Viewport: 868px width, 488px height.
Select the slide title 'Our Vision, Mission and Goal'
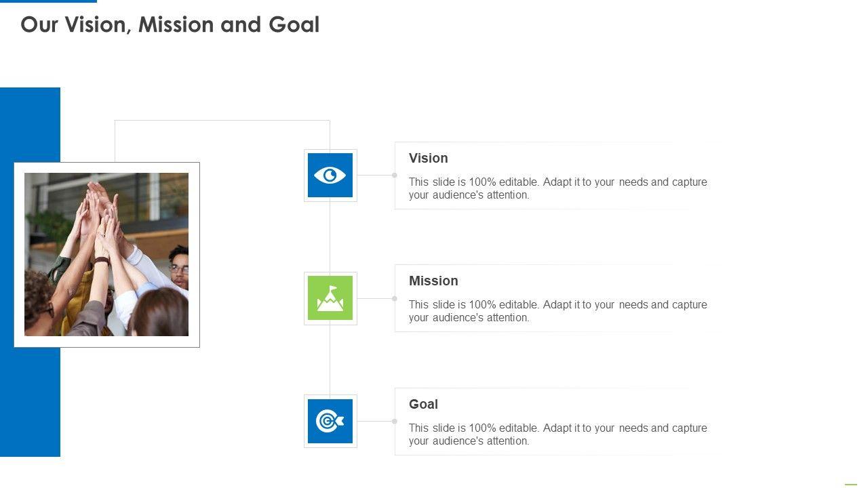pos(170,25)
